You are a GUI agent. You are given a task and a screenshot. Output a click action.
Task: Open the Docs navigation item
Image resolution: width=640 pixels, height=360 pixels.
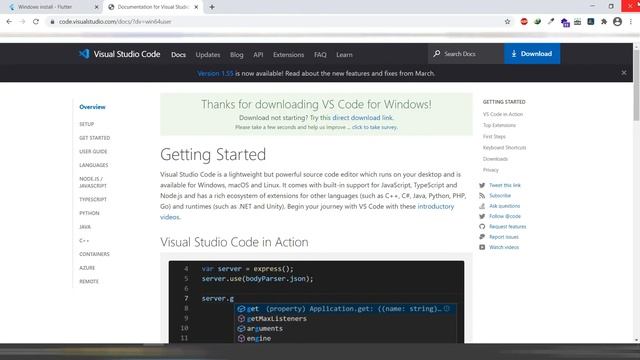click(178, 55)
